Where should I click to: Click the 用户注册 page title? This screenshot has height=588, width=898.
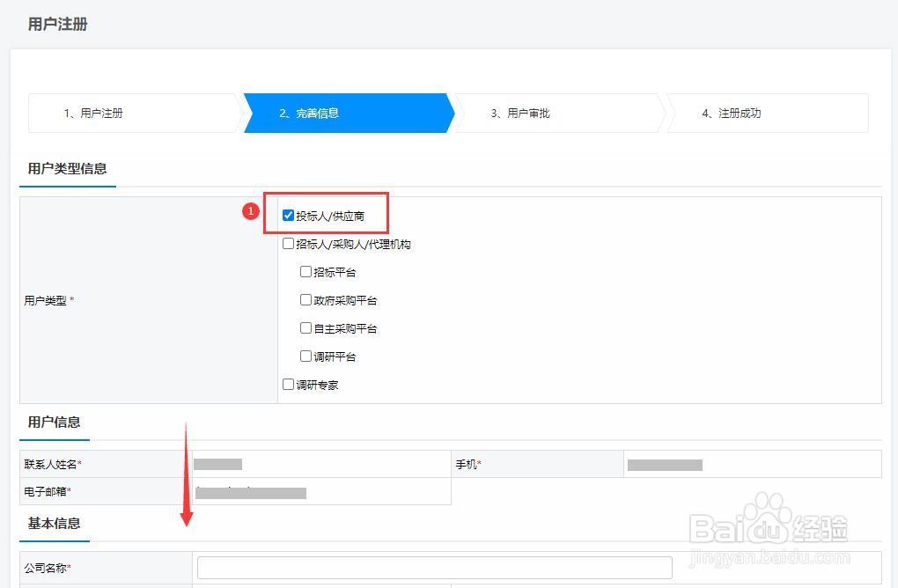pos(58,24)
